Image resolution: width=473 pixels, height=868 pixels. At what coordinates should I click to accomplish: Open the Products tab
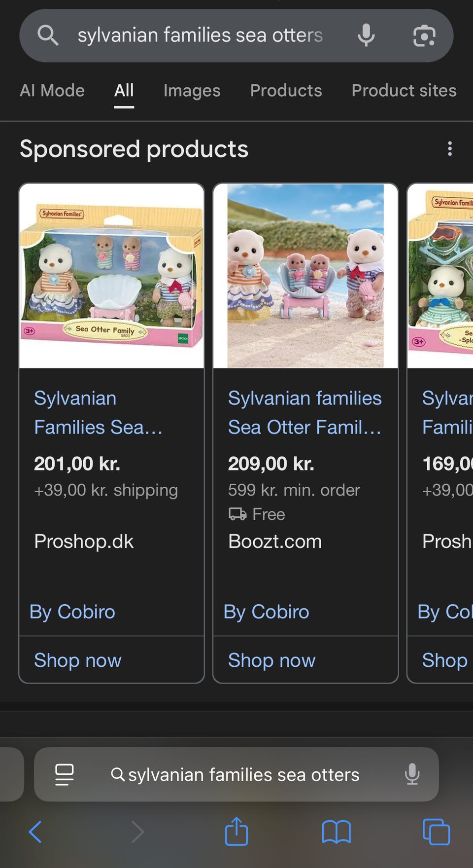click(x=286, y=91)
